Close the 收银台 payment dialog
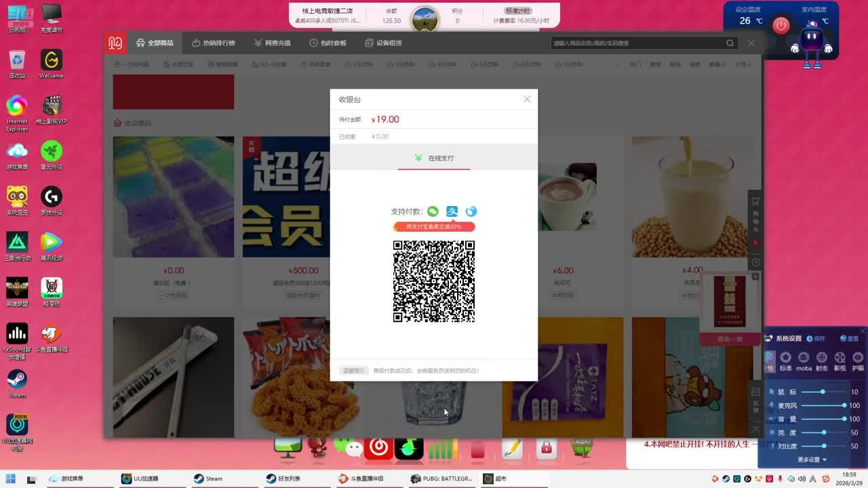 [527, 99]
